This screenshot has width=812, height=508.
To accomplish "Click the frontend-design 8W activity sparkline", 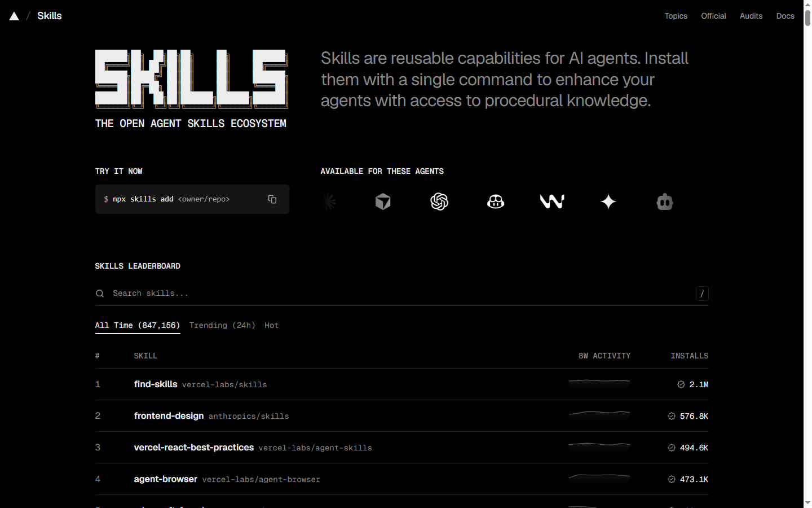I will (599, 415).
